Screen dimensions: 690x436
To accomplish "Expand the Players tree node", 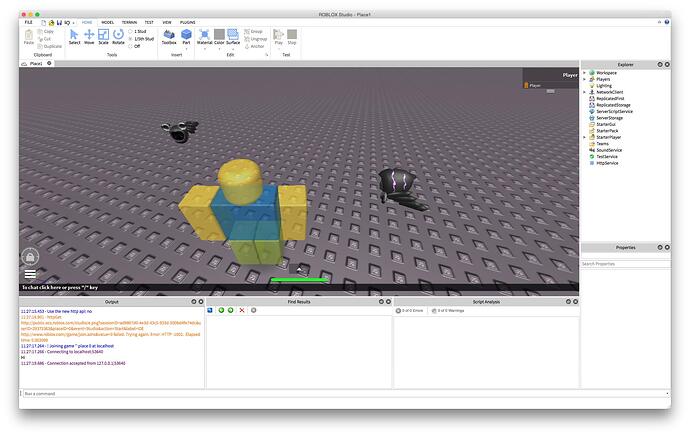I will tap(586, 79).
